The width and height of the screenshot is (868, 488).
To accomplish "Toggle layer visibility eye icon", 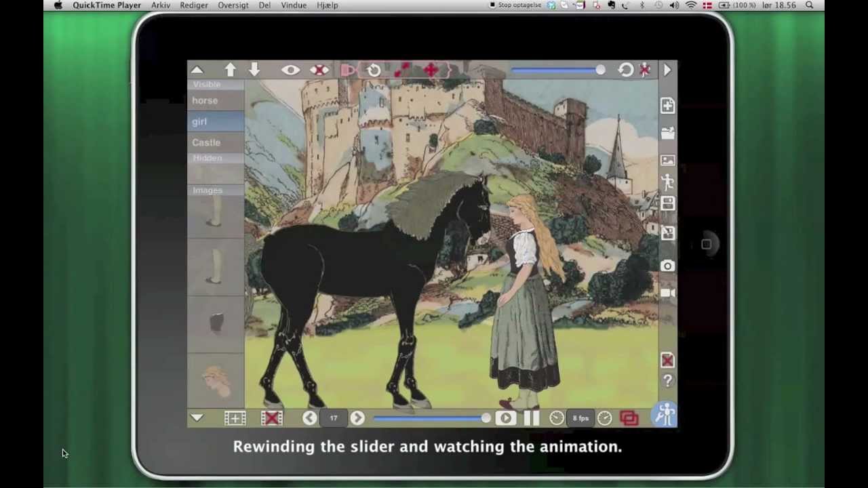I will [x=290, y=70].
